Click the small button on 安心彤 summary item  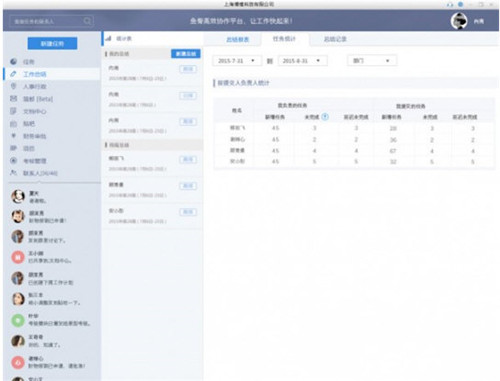tap(188, 212)
